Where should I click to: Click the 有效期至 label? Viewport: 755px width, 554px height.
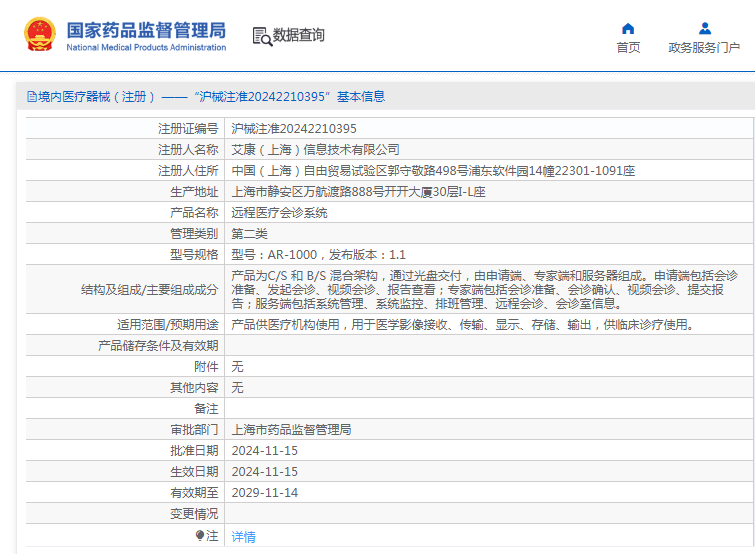[194, 492]
